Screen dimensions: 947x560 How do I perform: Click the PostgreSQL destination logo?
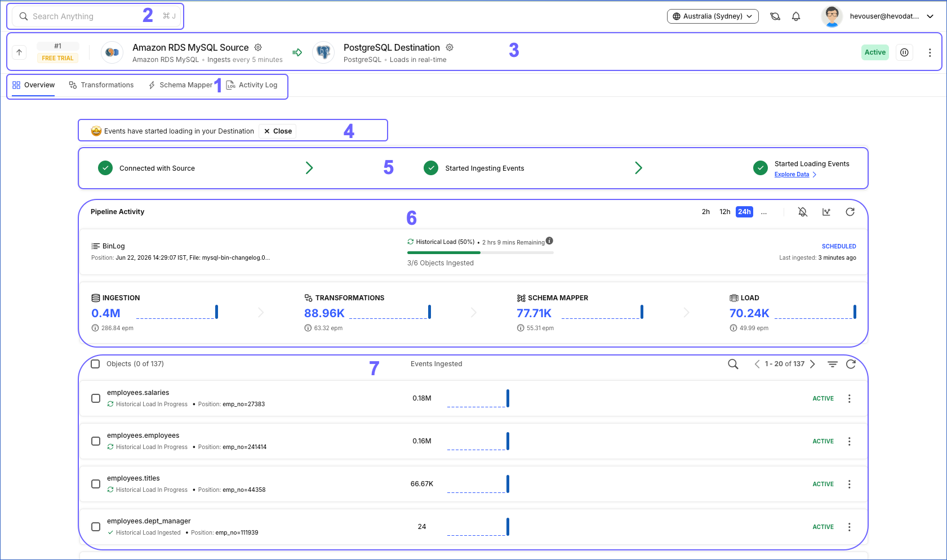pos(323,52)
